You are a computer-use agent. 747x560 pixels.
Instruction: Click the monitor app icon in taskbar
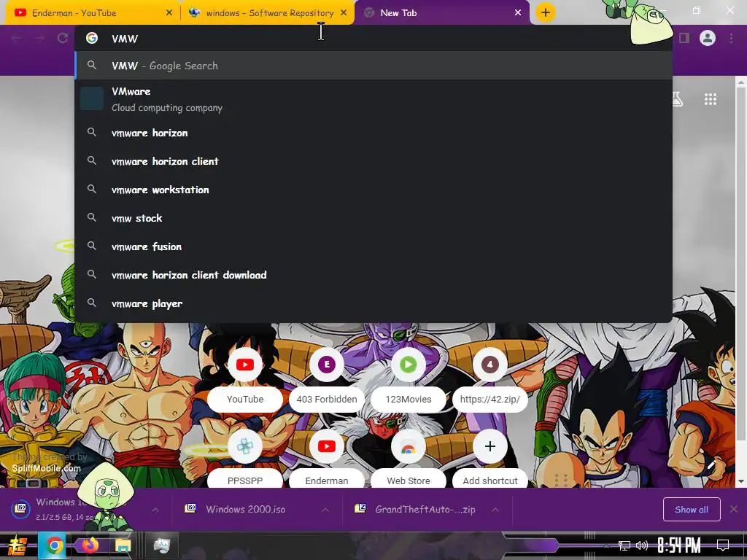pyautogui.click(x=161, y=545)
